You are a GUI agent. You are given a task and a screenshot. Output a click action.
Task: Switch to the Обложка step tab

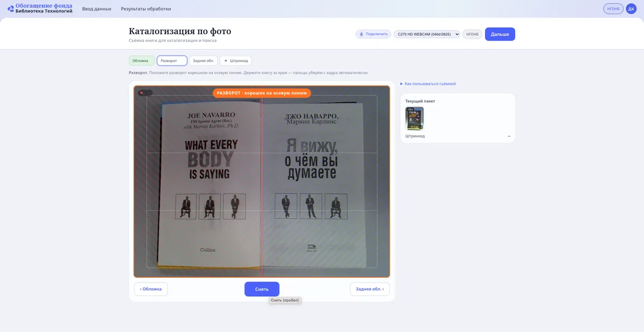pyautogui.click(x=142, y=61)
